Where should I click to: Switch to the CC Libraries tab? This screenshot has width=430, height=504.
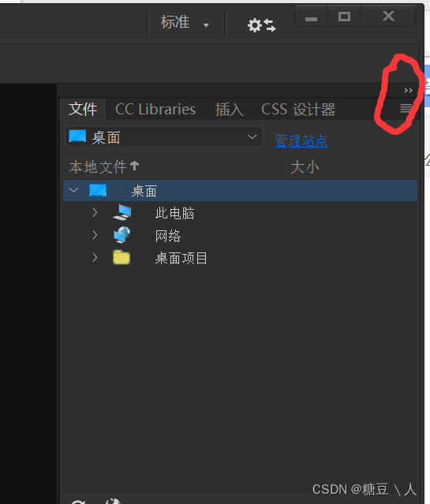(x=155, y=110)
